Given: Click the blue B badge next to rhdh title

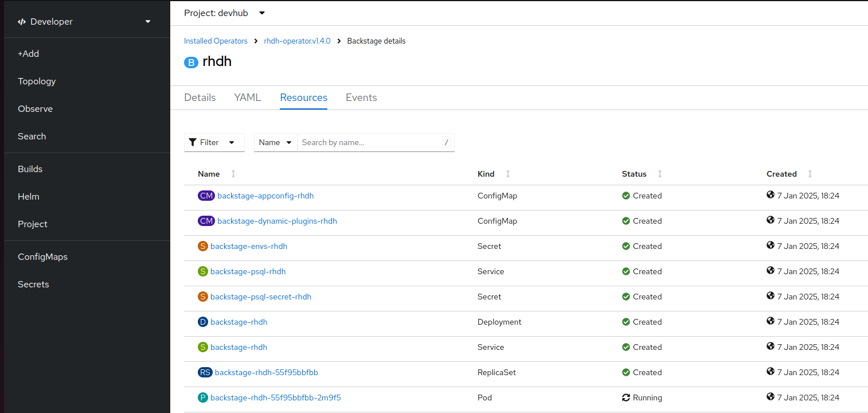Looking at the screenshot, I should (191, 63).
